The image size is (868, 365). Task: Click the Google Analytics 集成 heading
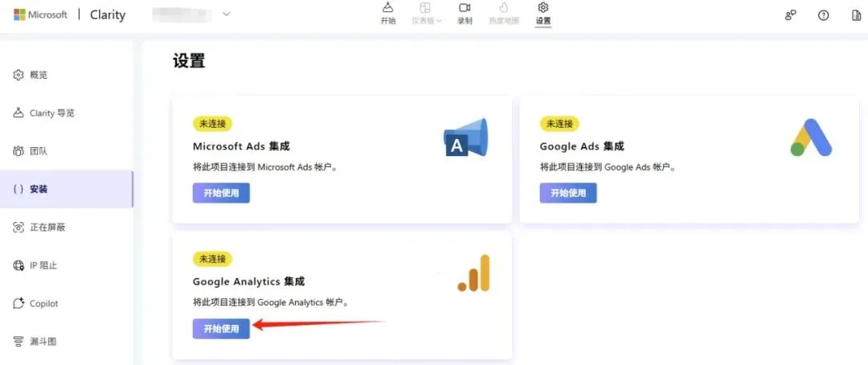click(248, 282)
